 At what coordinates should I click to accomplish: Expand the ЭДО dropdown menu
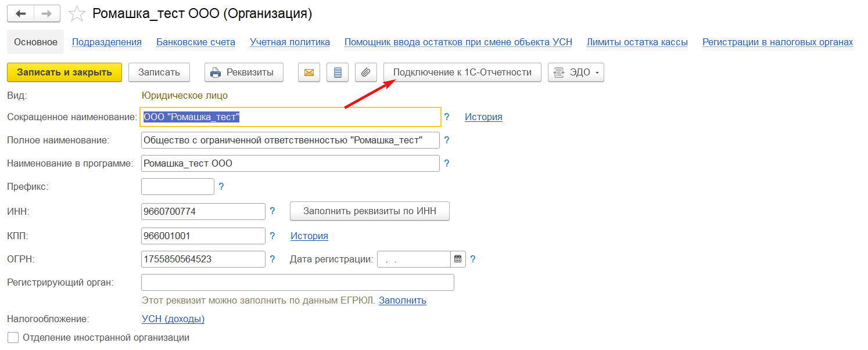576,73
